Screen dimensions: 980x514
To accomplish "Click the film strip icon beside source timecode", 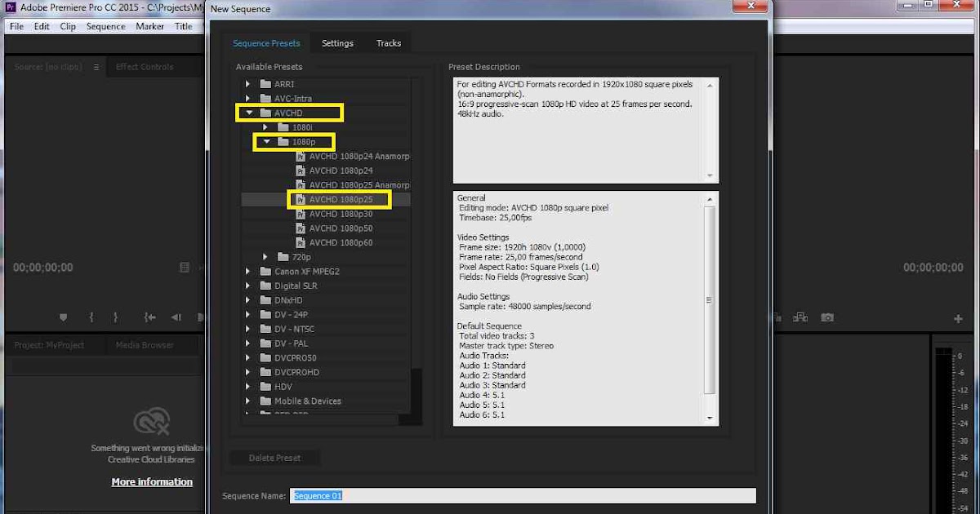I will coord(185,267).
